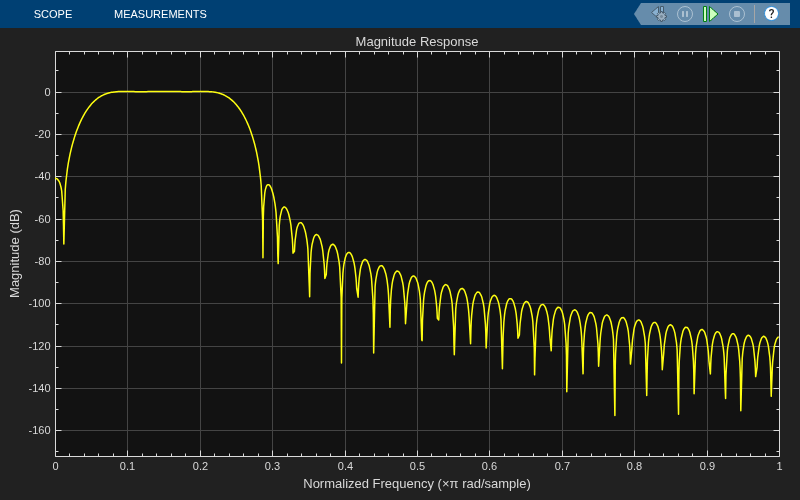The width and height of the screenshot is (800, 500).
Task: Click the 0.1 tick label on frequency axis
Action: click(128, 466)
